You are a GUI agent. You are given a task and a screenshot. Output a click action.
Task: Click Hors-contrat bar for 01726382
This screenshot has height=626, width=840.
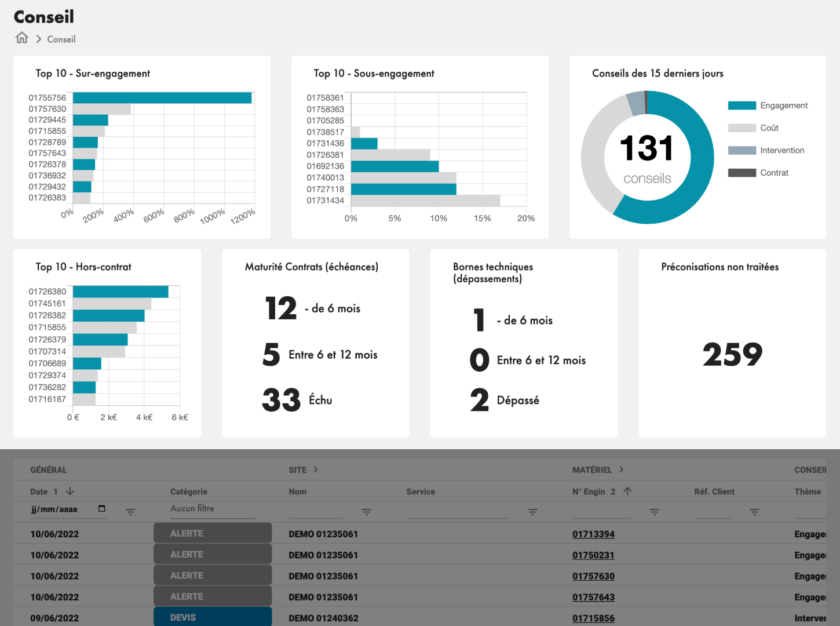coord(108,315)
